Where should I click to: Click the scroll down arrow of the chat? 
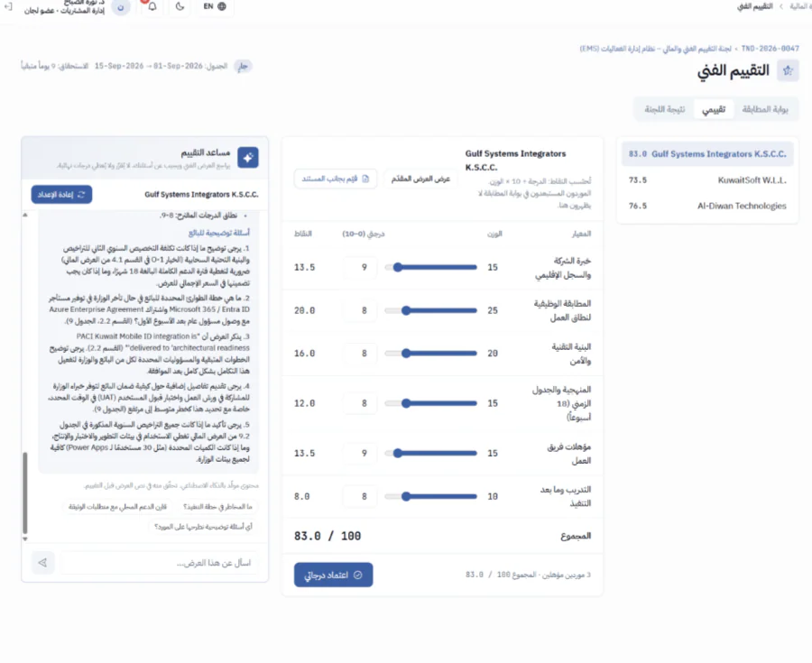(25, 539)
